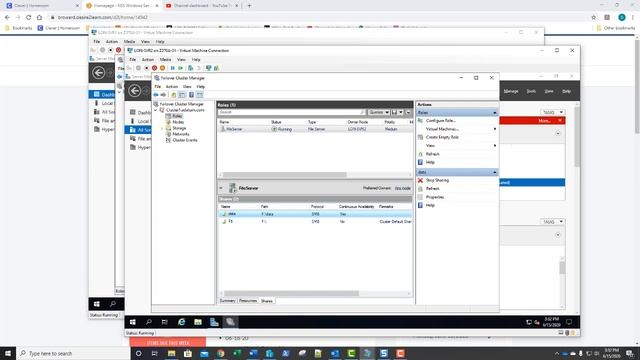Expand the Virtual Machines submenu

click(x=495, y=129)
